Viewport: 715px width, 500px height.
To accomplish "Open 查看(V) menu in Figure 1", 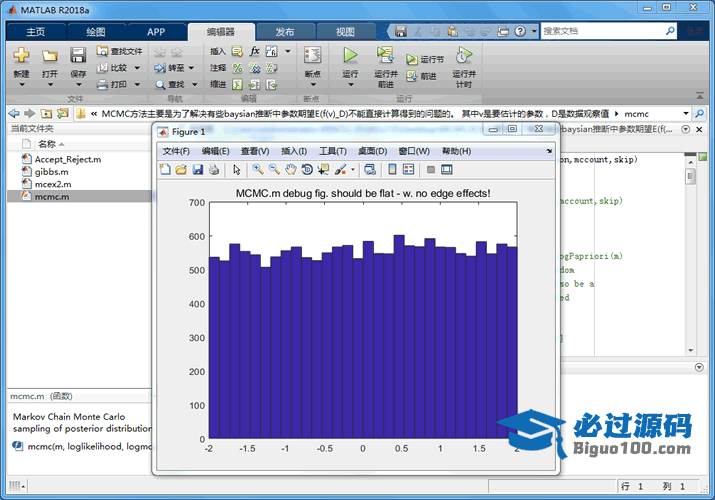I will pos(255,151).
